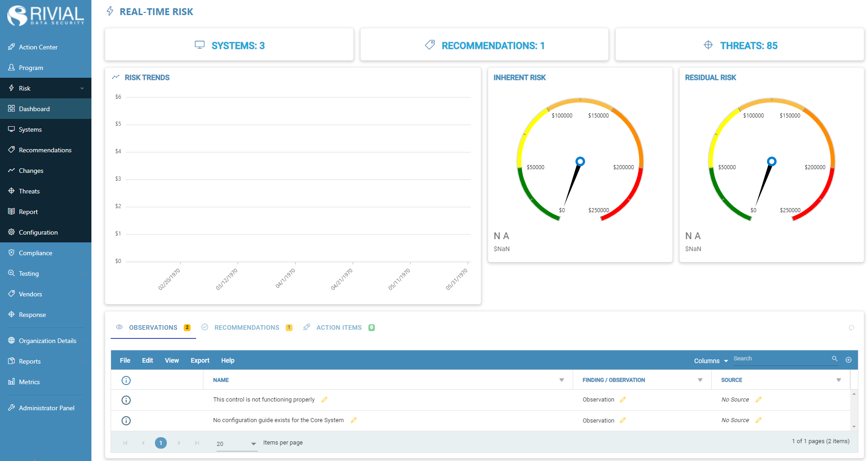Go to Threats in the sidebar

29,191
